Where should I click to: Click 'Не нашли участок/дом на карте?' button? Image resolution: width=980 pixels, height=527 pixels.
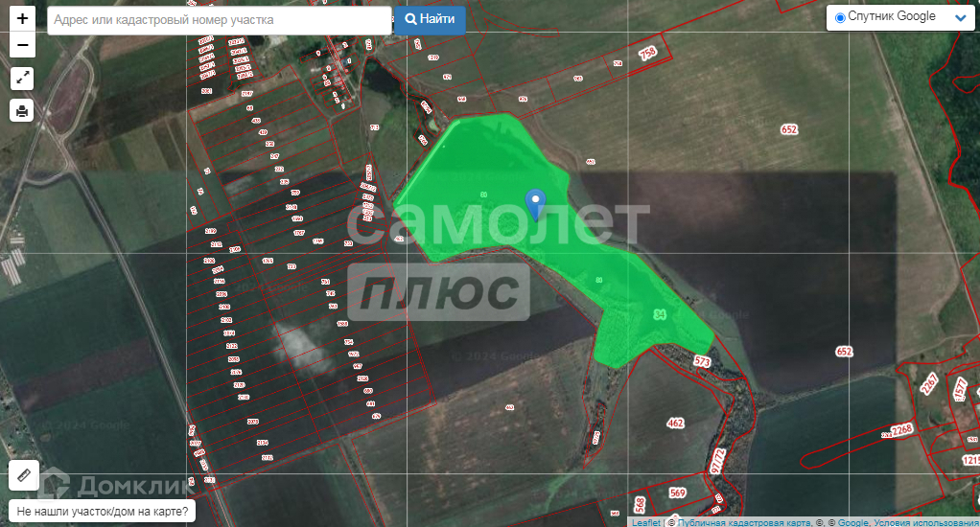tap(103, 512)
